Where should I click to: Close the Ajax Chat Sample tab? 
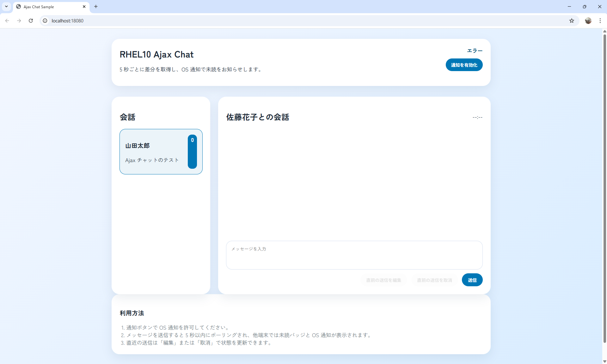(84, 7)
